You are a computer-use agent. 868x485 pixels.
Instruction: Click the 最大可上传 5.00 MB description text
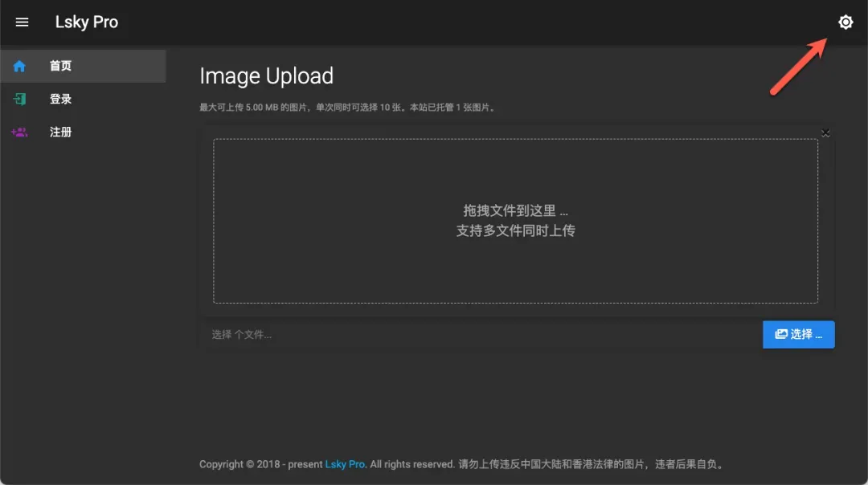click(x=347, y=108)
